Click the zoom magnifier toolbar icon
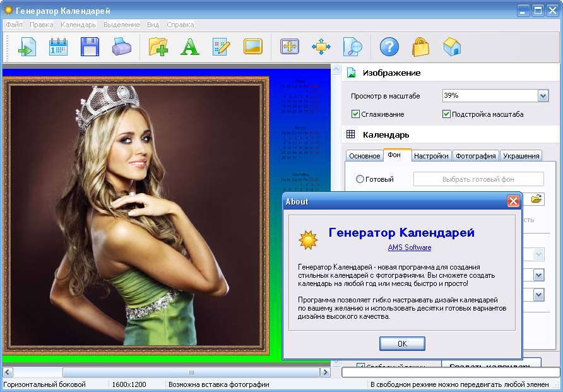Image resolution: width=563 pixels, height=392 pixels. 352,47
